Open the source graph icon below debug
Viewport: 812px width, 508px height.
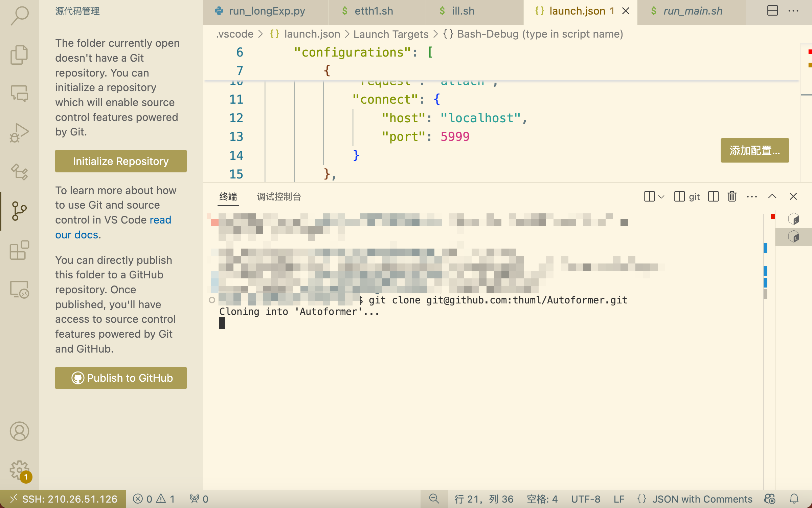[19, 172]
